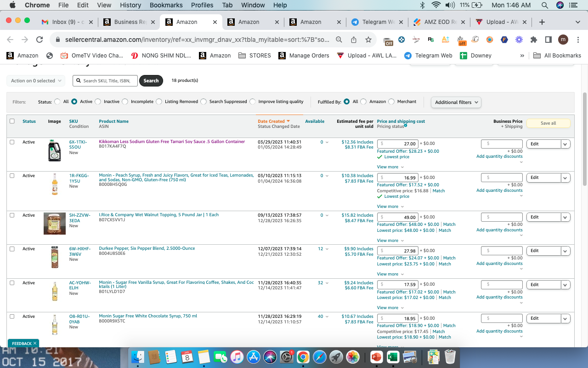
Task: Launch Finder from the Dock
Action: [x=138, y=356]
